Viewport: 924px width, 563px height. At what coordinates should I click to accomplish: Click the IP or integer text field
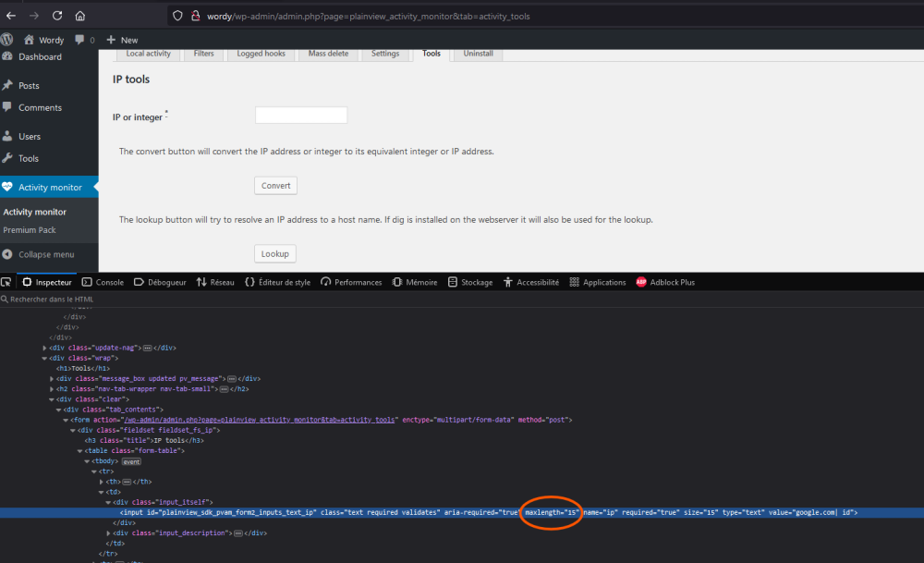click(300, 116)
